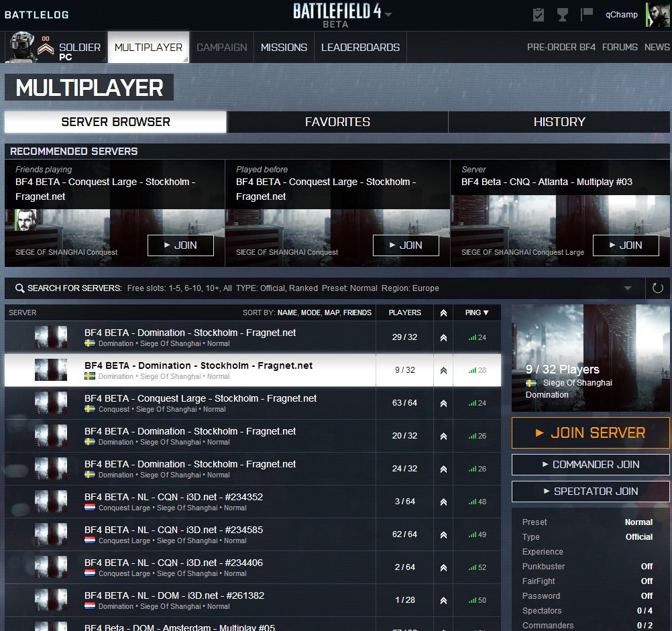672x631 pixels.
Task: Select SERVER BROWSER tab
Action: (115, 122)
